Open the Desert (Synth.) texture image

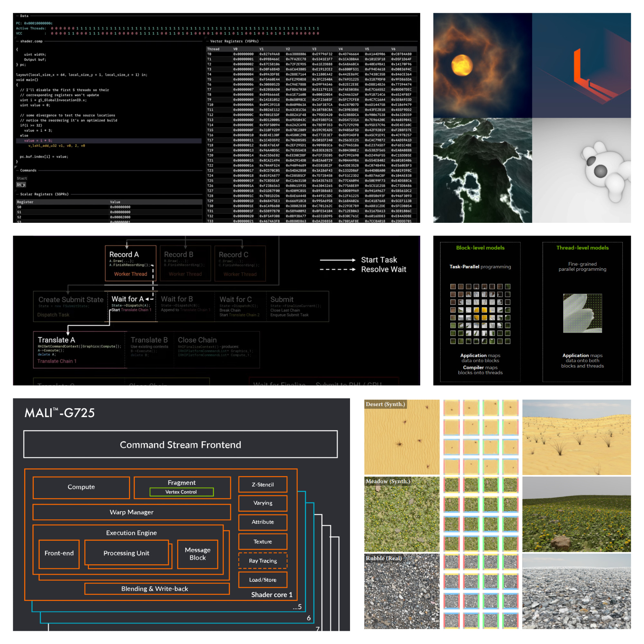point(402,437)
